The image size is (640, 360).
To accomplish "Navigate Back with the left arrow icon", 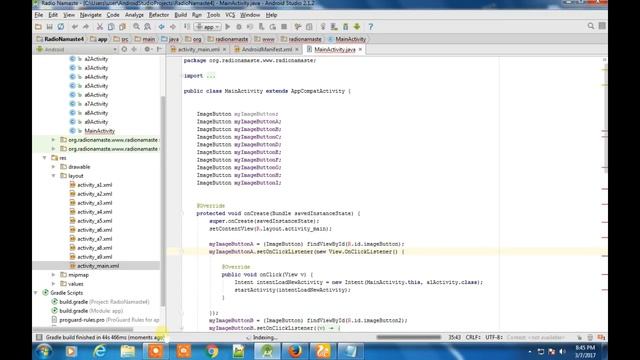I will (x=162, y=27).
